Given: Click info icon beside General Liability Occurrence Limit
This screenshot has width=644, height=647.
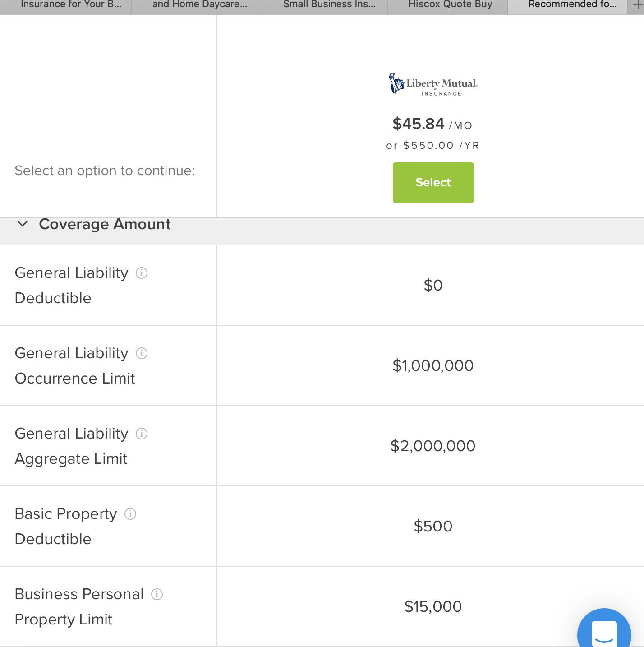Looking at the screenshot, I should click(142, 353).
